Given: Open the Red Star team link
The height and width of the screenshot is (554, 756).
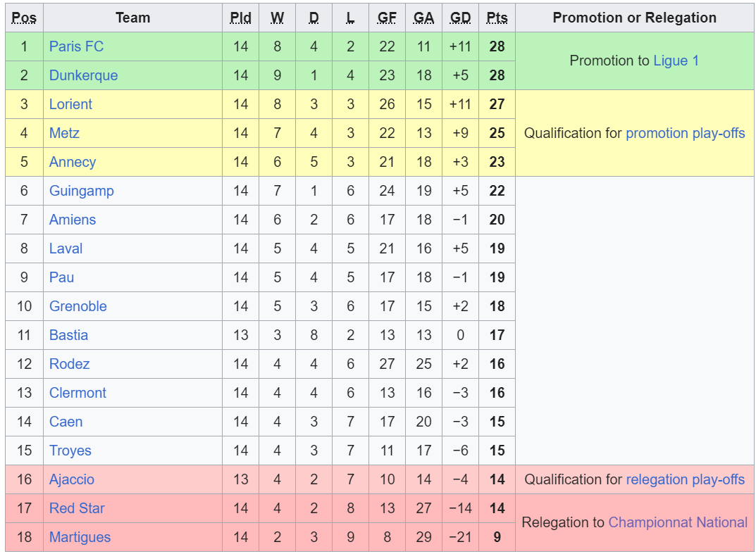Looking at the screenshot, I should (77, 509).
